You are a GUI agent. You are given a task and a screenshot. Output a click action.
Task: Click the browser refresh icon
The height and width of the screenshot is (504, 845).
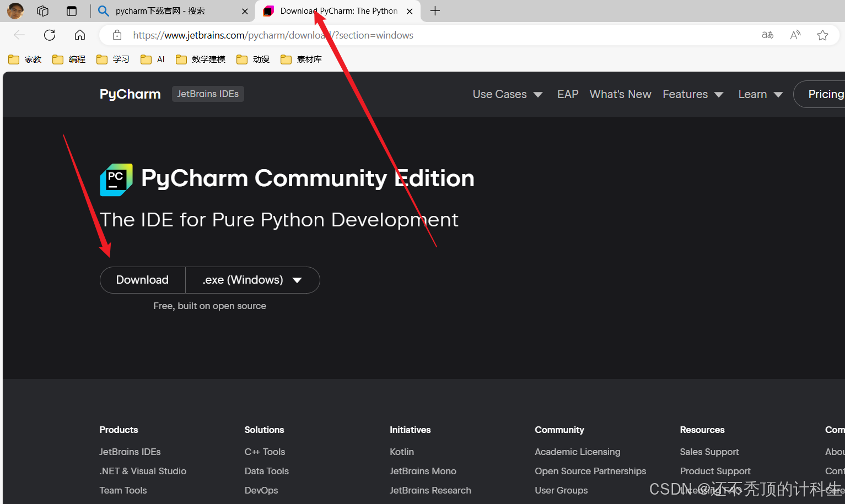click(x=50, y=35)
